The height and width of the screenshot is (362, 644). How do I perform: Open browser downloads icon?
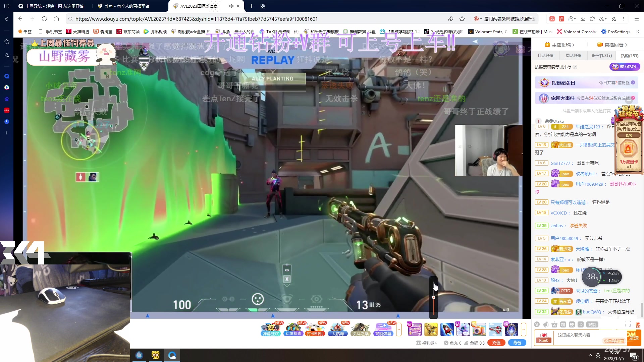[583, 19]
